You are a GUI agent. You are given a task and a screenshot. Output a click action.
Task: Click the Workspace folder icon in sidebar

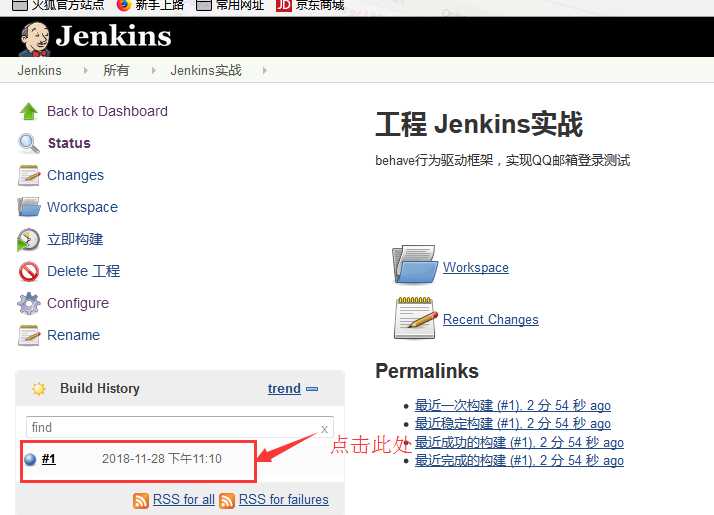click(x=29, y=207)
